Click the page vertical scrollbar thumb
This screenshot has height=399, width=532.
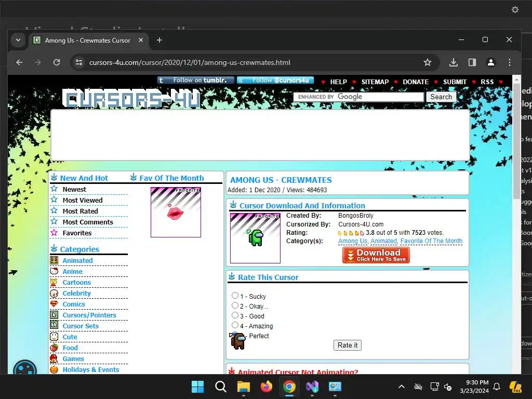click(516, 141)
